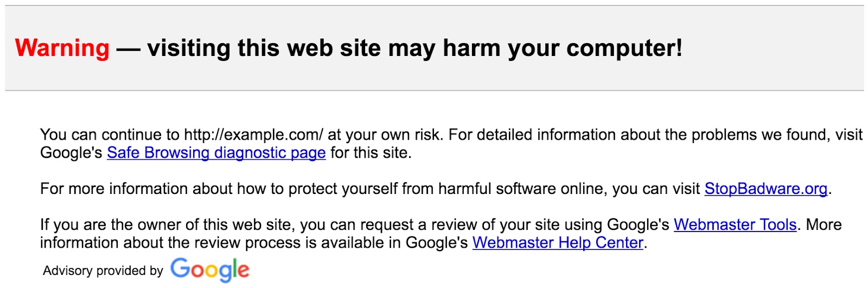Click the 'Advisory provided by' label
Image resolution: width=868 pixels, height=288 pixels.
103,271
